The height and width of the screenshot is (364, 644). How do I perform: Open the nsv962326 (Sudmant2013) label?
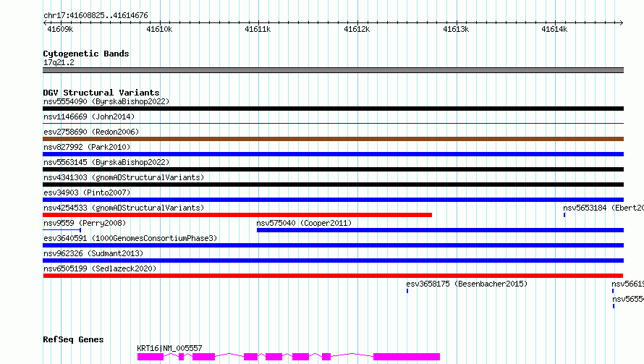pyautogui.click(x=93, y=253)
